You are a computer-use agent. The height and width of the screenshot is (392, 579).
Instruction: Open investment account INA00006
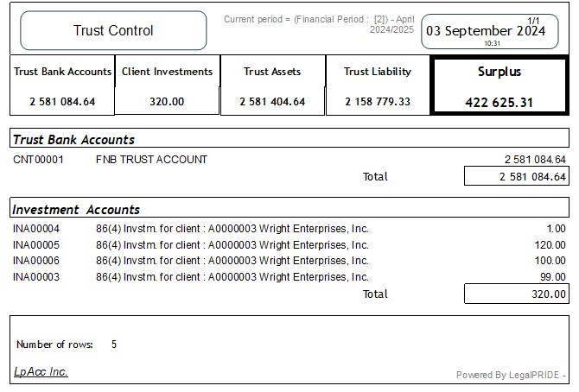coord(36,261)
